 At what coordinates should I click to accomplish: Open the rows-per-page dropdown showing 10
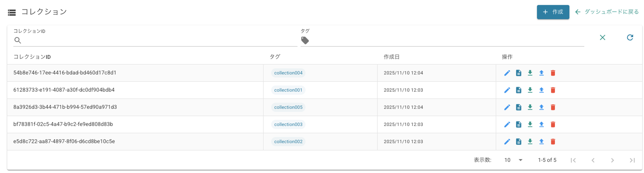click(x=513, y=160)
